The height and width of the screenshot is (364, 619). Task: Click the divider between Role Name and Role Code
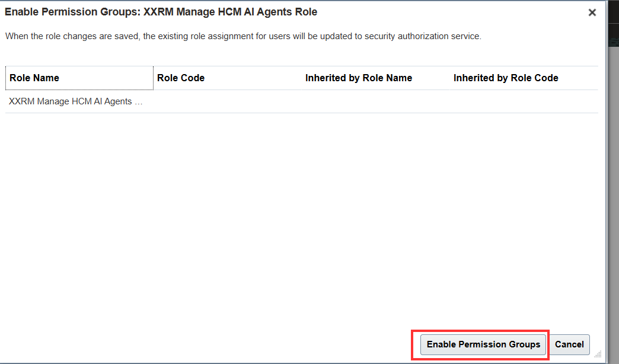pos(154,78)
